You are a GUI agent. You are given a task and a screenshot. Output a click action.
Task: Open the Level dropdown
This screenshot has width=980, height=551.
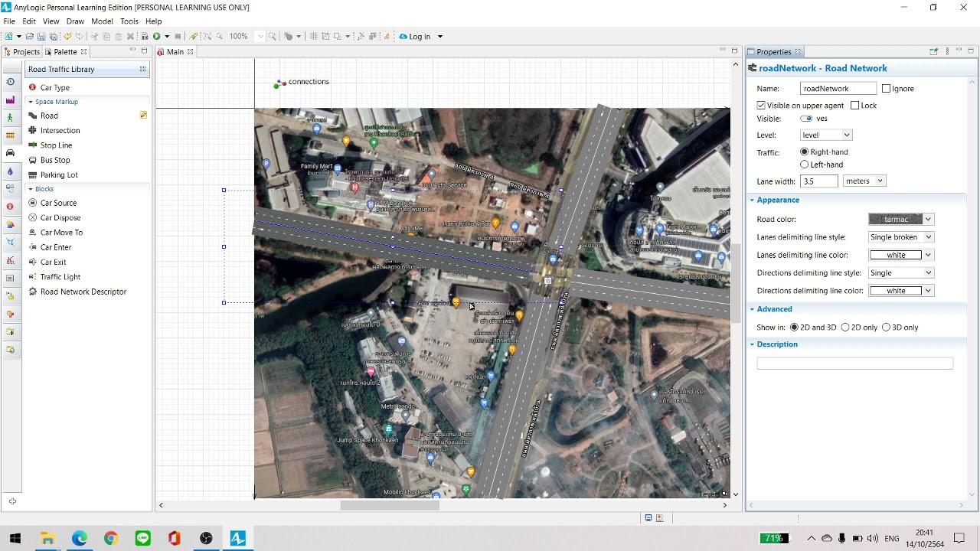tap(825, 135)
